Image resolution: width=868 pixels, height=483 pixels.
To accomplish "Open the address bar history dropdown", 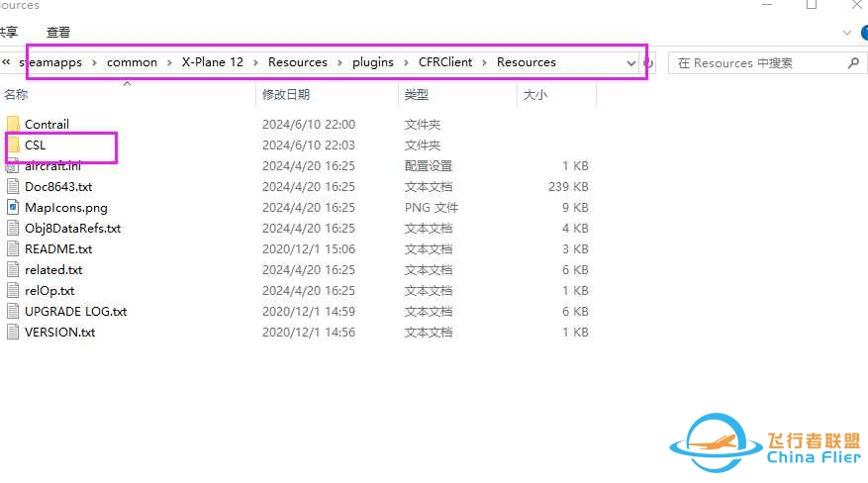I will pos(630,62).
